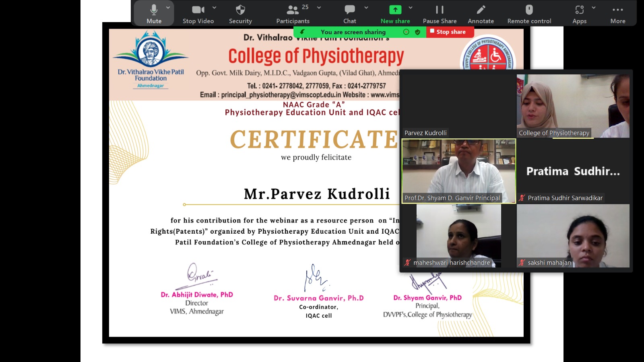Click muted mic icon on Pratima Sudhir Sarwadikar
644x362 pixels.
click(x=522, y=198)
